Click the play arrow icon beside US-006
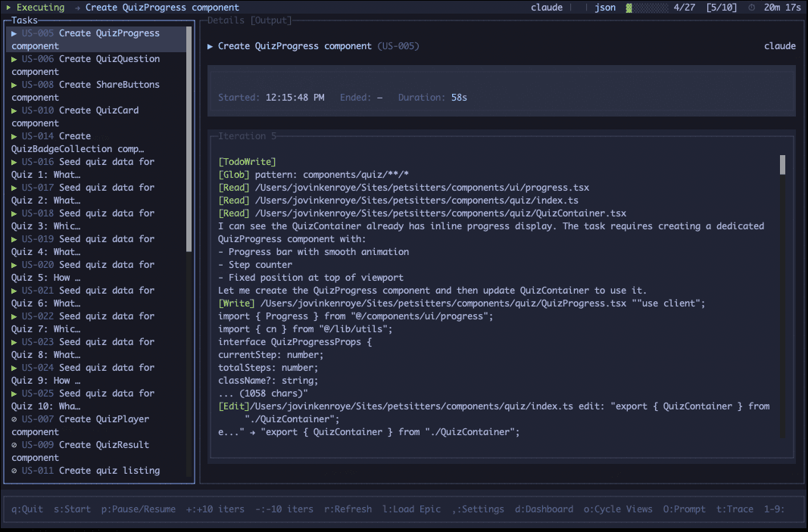Screen dimensions: 808x532 click(14, 59)
